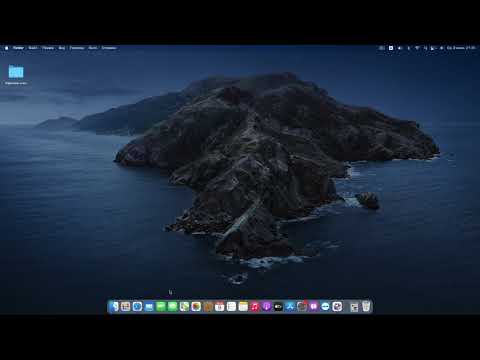
Task: Select the blue folder on the desktop
Action: 16,72
